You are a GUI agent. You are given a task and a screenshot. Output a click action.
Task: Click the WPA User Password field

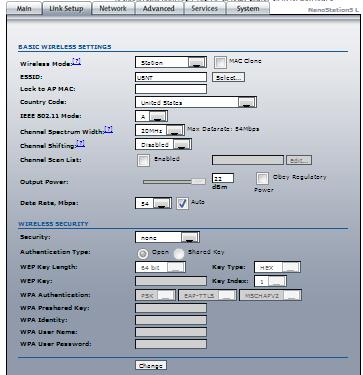coord(171,344)
